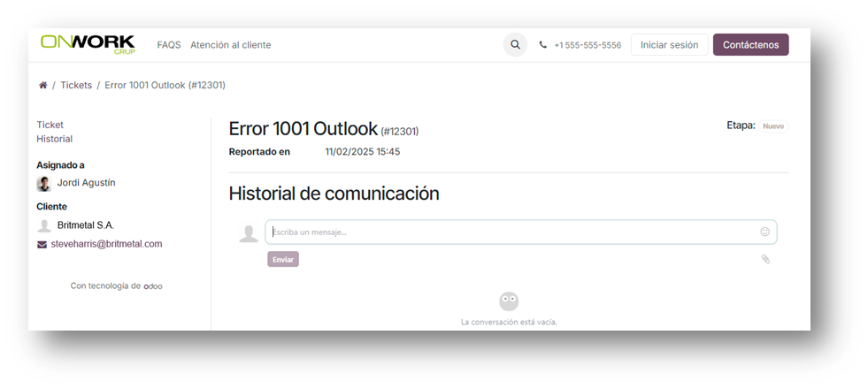This screenshot has width=868, height=388.
Task: Jump to the Ticket section in sidebar
Action: click(x=50, y=125)
